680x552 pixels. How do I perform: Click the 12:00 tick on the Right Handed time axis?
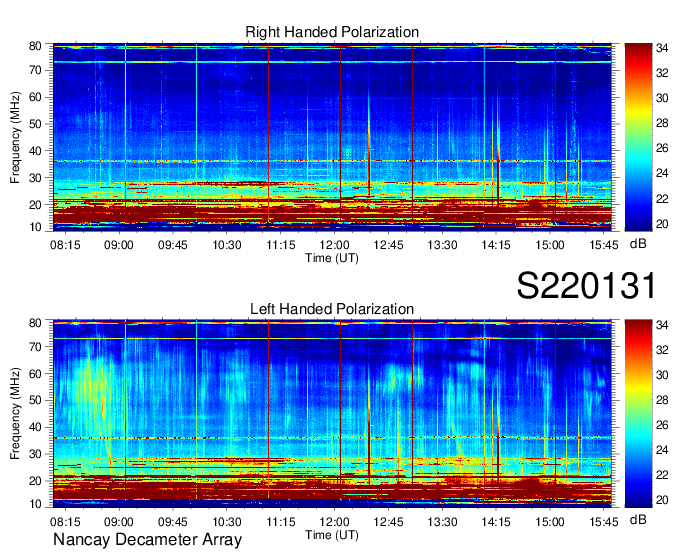click(x=334, y=245)
